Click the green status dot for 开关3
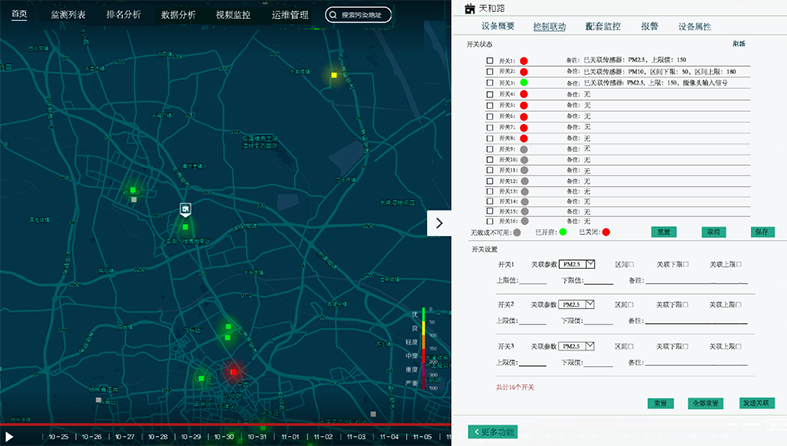This screenshot has height=446, width=787. point(524,83)
